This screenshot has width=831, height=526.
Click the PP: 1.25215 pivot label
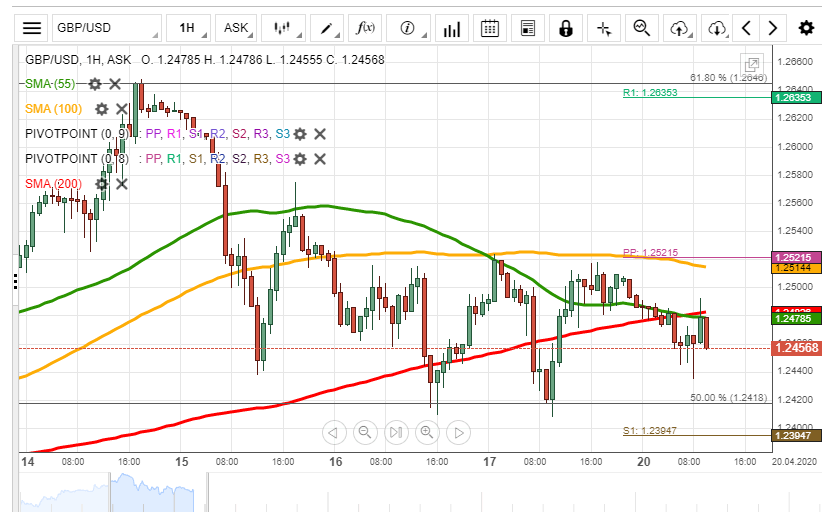[x=650, y=253]
